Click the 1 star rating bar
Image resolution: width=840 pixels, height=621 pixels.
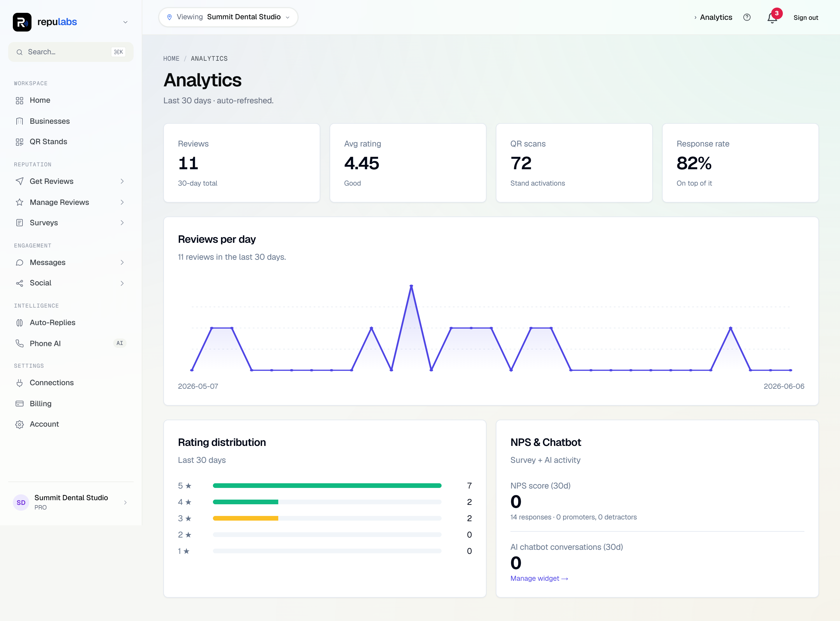point(327,551)
